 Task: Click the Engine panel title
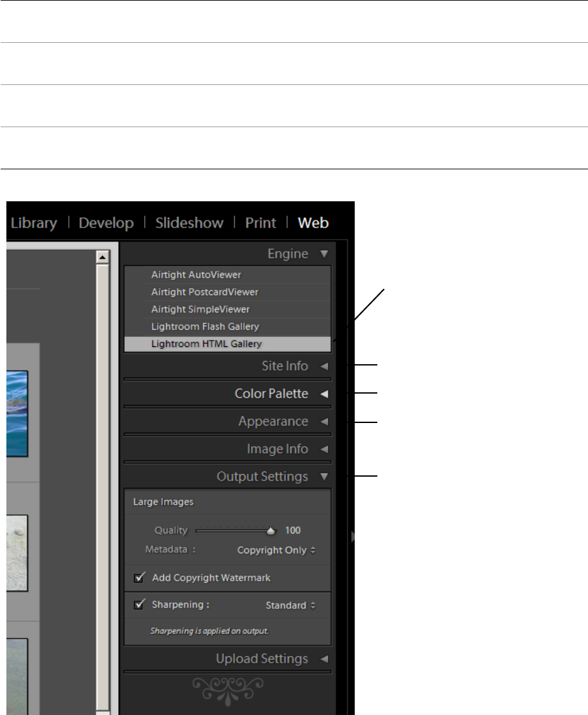287,254
